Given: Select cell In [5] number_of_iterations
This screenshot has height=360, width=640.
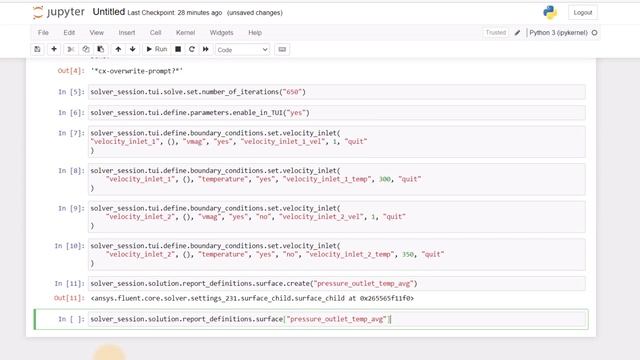Looking at the screenshot, I should [x=337, y=92].
